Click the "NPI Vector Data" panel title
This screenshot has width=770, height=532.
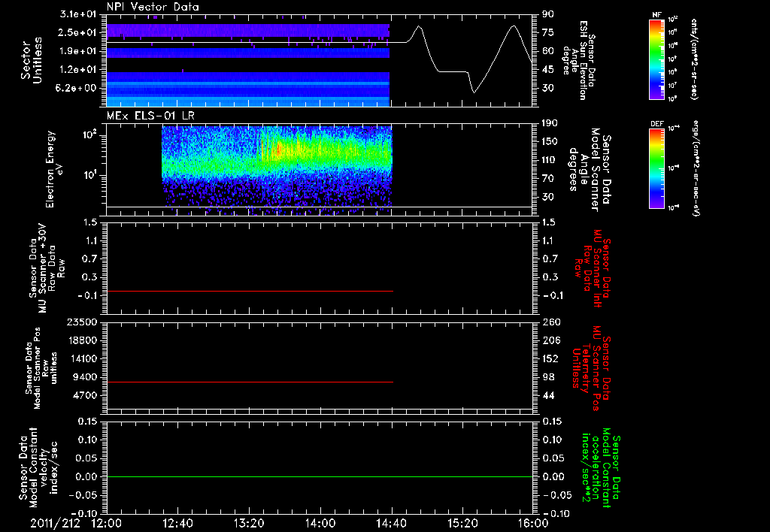click(153, 7)
